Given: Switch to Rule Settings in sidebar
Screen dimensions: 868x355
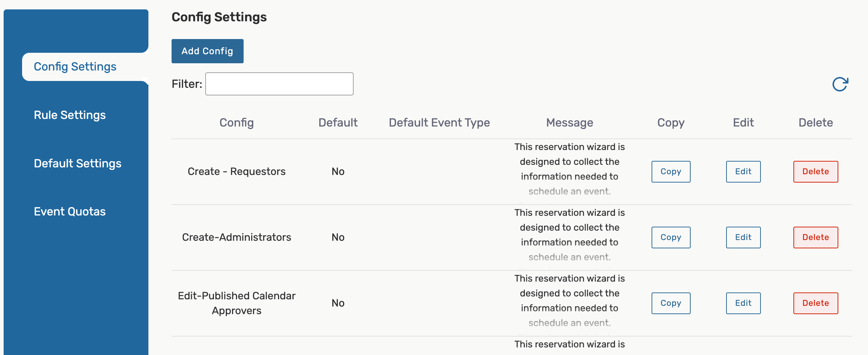Looking at the screenshot, I should [x=70, y=115].
